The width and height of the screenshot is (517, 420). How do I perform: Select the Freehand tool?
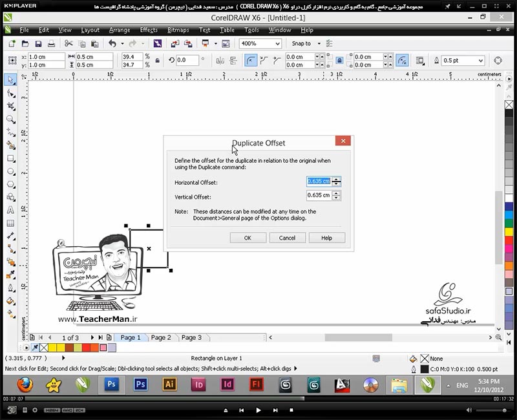point(10,132)
